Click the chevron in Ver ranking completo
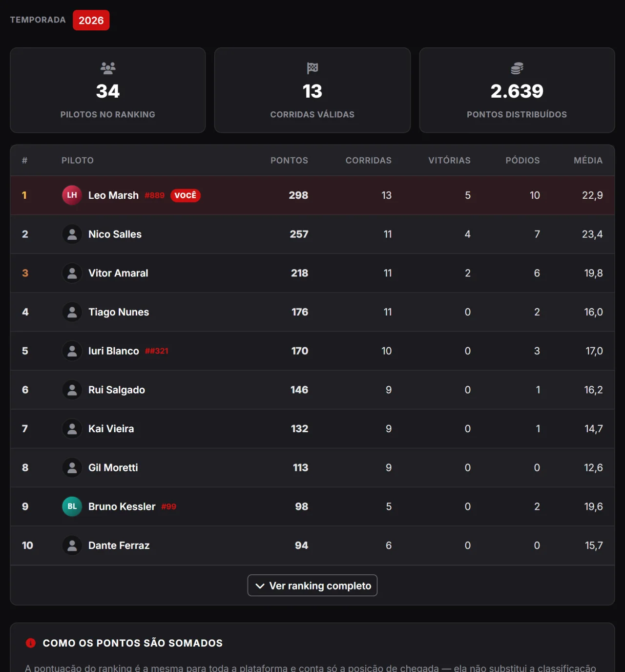Screen dimensions: 625x672 point(260,586)
